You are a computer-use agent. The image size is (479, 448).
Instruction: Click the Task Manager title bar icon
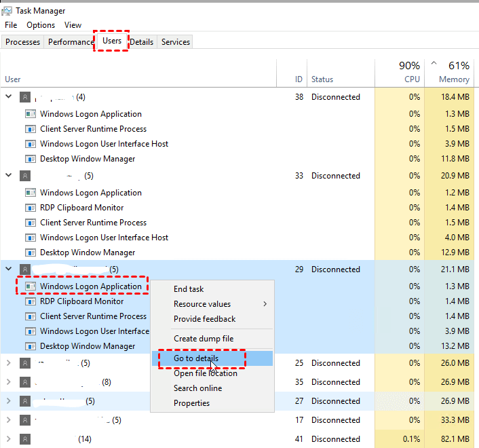pyautogui.click(x=8, y=10)
